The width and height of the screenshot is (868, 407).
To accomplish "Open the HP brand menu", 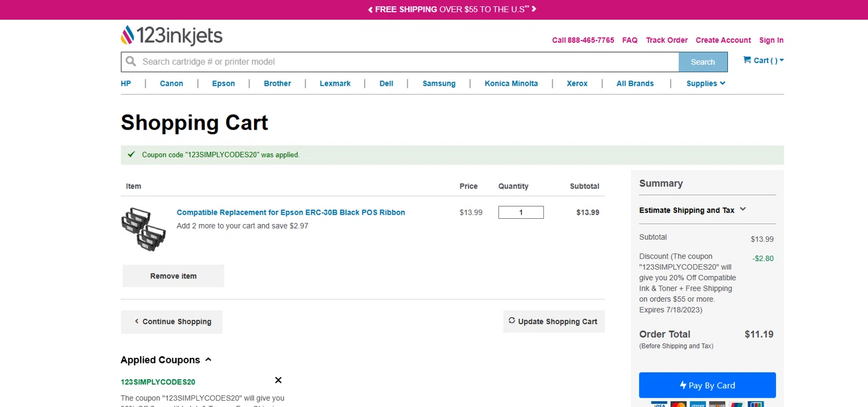I will 126,83.
